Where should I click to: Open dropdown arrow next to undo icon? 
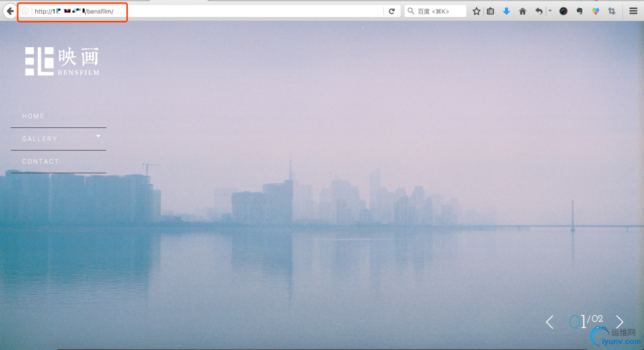550,11
